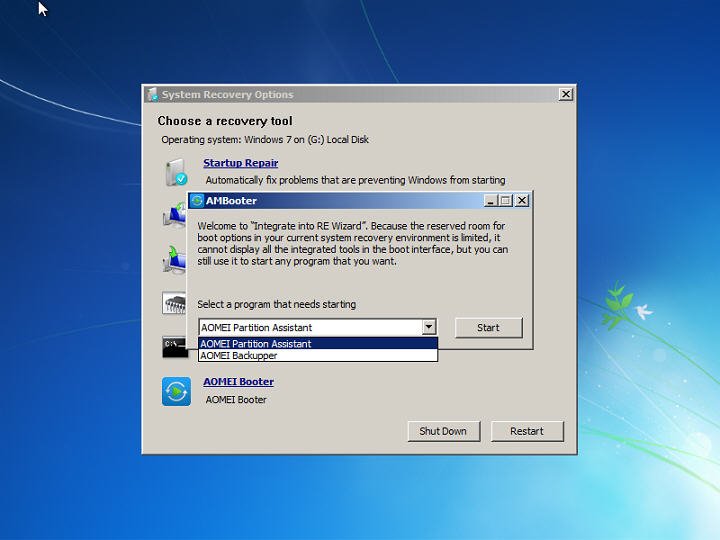Image resolution: width=720 pixels, height=540 pixels.
Task: Start the selected program
Action: point(489,328)
